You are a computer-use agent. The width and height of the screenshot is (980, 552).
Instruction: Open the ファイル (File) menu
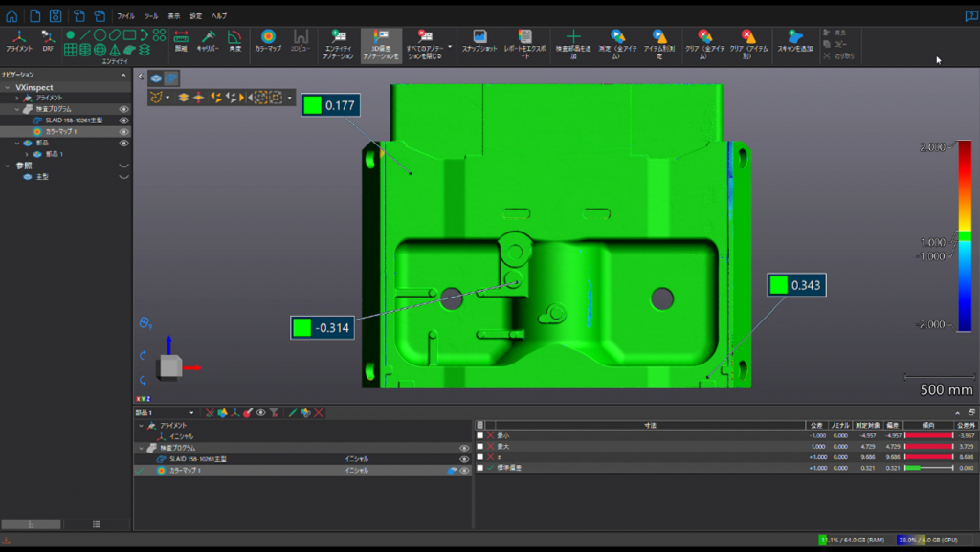tap(125, 16)
